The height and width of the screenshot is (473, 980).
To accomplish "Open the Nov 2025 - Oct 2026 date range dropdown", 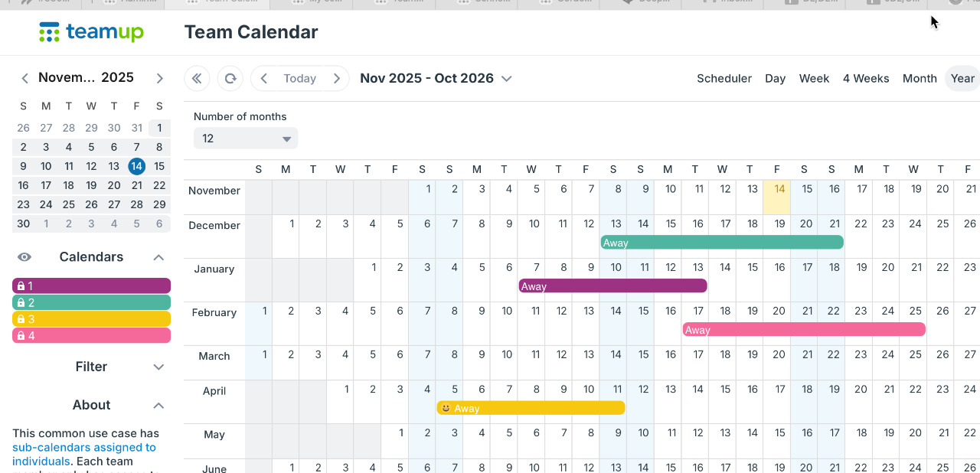I will click(436, 78).
